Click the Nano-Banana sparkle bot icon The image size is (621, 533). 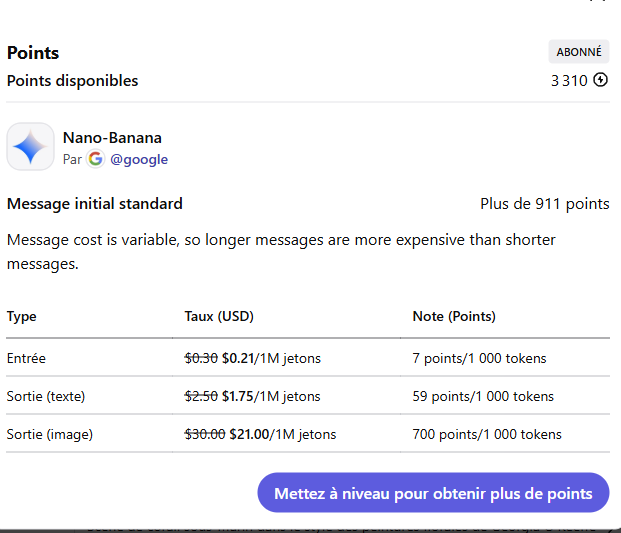pos(31,147)
